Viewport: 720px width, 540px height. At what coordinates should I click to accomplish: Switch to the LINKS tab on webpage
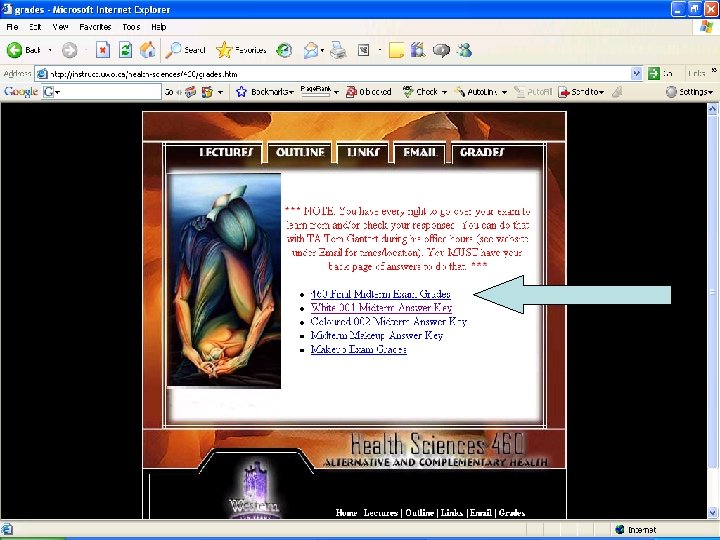[x=363, y=152]
